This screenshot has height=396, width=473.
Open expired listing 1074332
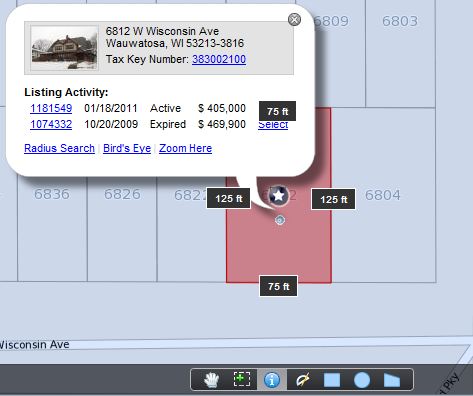coord(51,124)
